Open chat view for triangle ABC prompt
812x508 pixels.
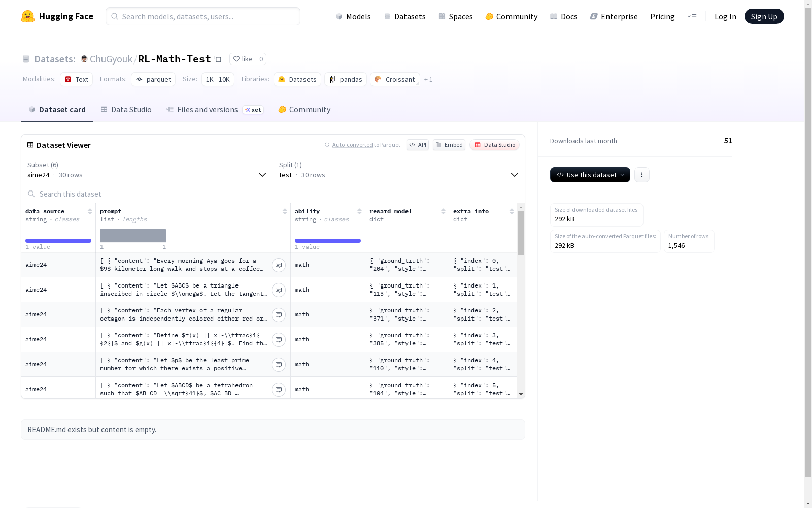(279, 290)
